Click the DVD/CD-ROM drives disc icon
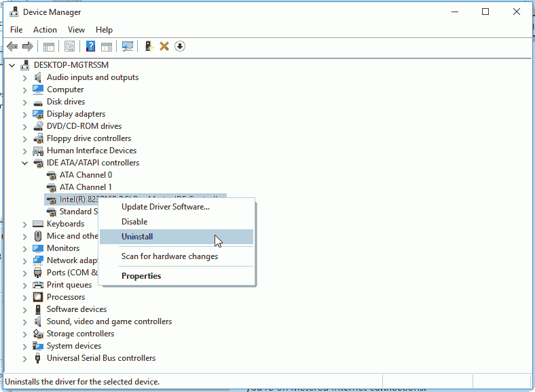This screenshot has height=392, width=535. [38, 126]
